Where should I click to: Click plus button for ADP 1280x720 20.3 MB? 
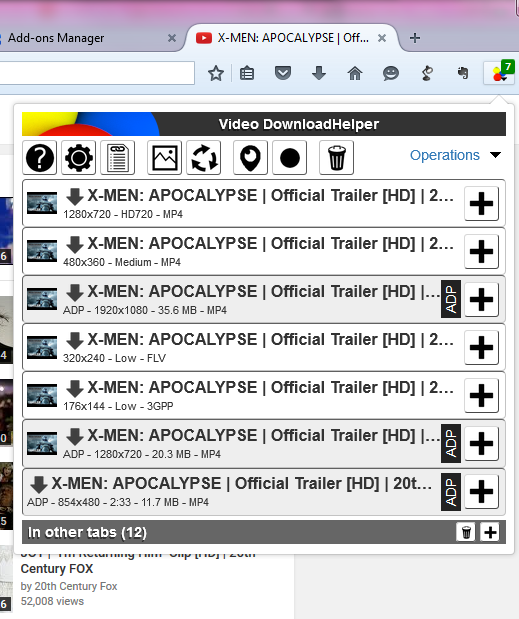click(482, 443)
